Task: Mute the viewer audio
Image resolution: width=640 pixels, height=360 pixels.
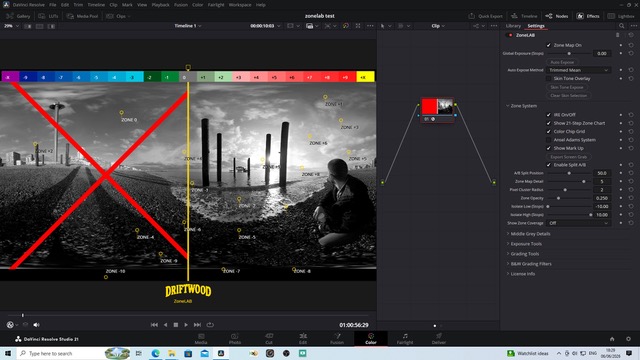Action: (x=36, y=325)
